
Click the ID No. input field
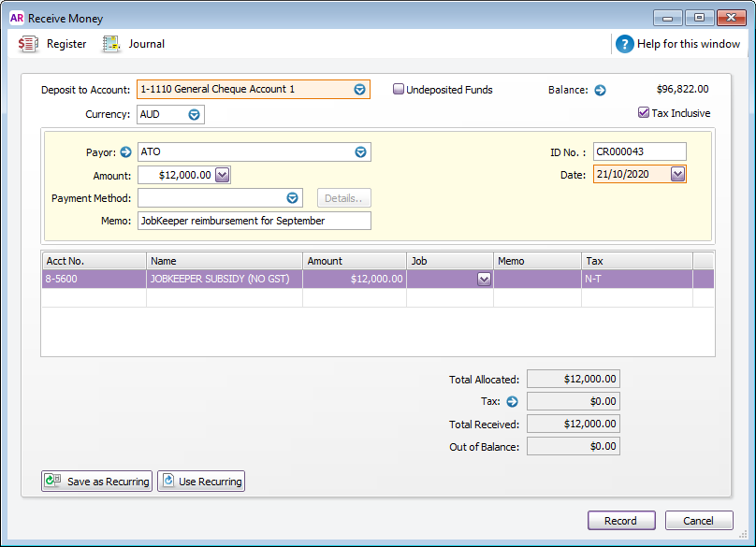point(639,151)
